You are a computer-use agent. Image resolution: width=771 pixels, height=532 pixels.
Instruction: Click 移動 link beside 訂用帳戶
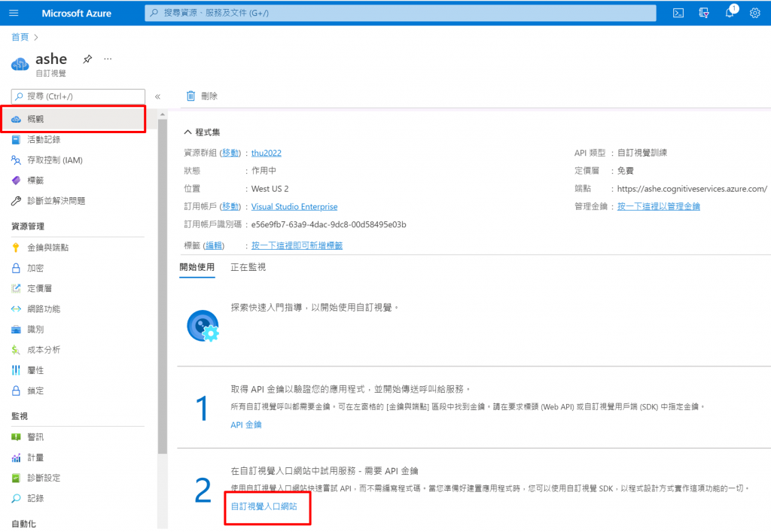pyautogui.click(x=230, y=207)
